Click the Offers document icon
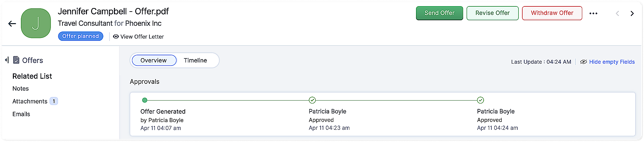644x142 pixels. 16,60
